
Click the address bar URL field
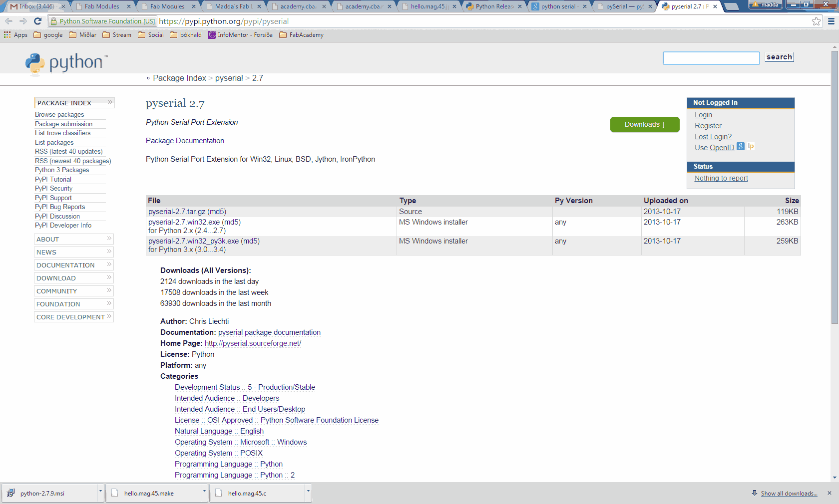[483, 21]
